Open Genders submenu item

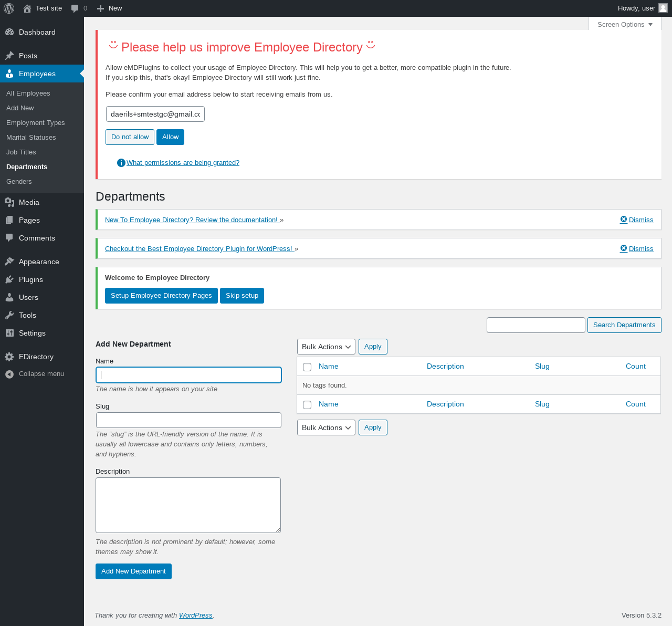click(x=19, y=182)
